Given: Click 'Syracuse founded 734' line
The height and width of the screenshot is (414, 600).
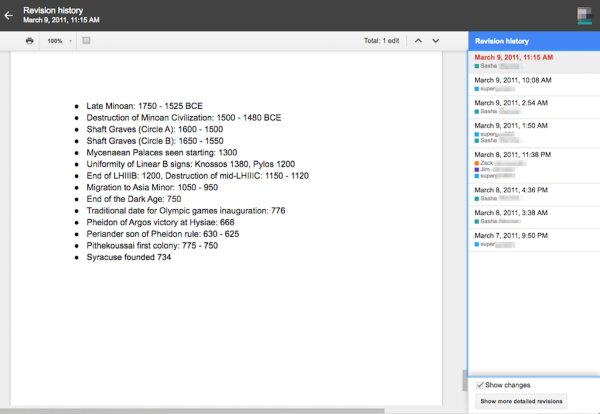Looking at the screenshot, I should (x=129, y=257).
